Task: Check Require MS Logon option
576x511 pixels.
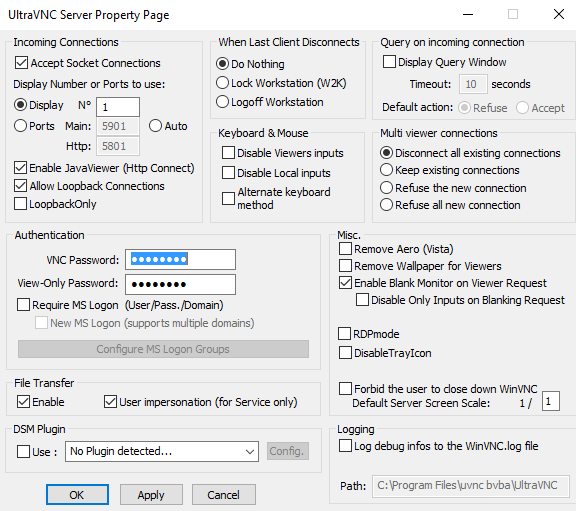Action: (24, 305)
